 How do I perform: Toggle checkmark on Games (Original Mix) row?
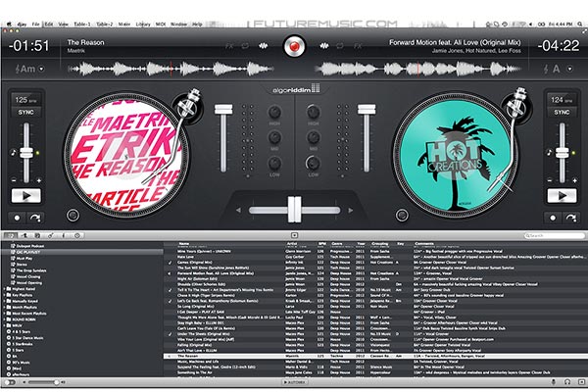tap(171, 263)
